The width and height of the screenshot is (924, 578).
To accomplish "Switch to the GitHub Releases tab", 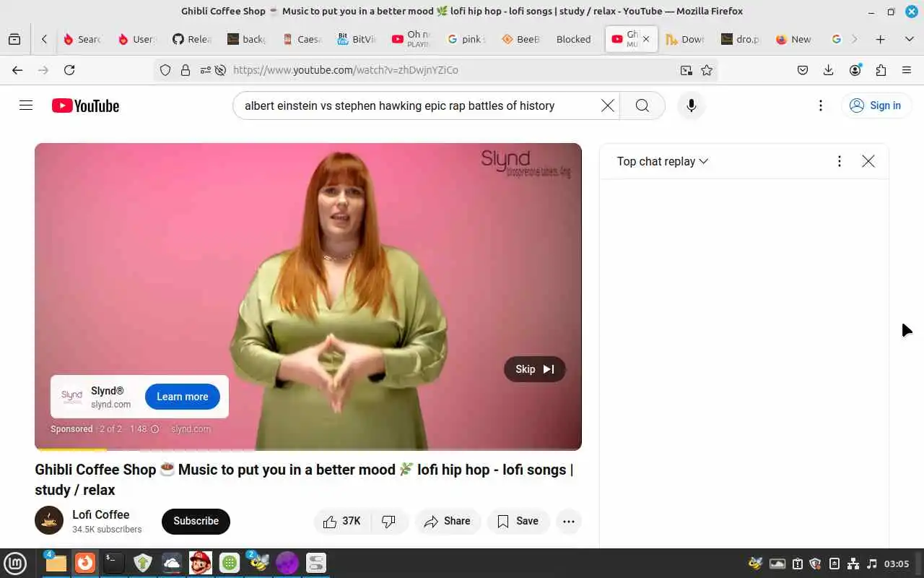I will point(192,40).
